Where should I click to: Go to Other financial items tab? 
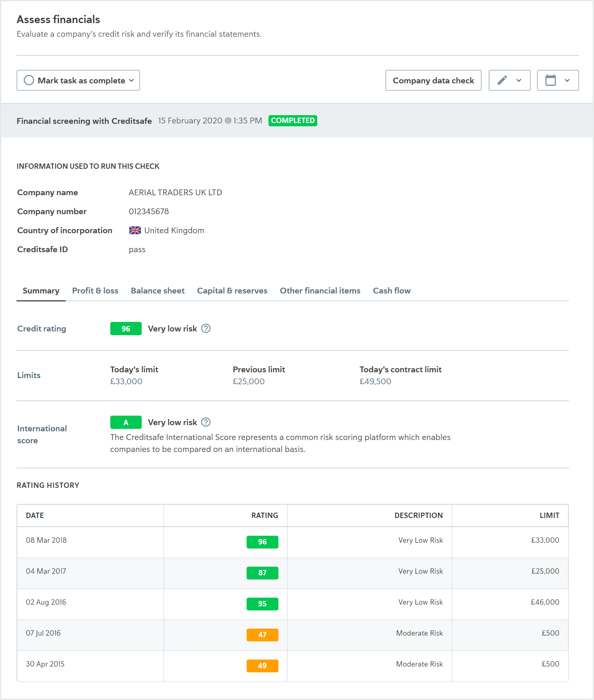click(x=320, y=291)
